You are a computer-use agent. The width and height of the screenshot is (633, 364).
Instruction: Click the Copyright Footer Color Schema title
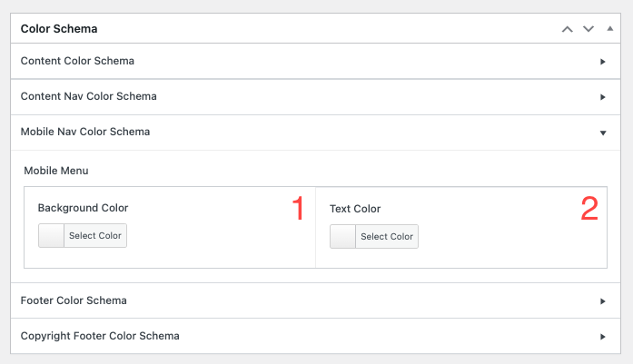click(100, 337)
